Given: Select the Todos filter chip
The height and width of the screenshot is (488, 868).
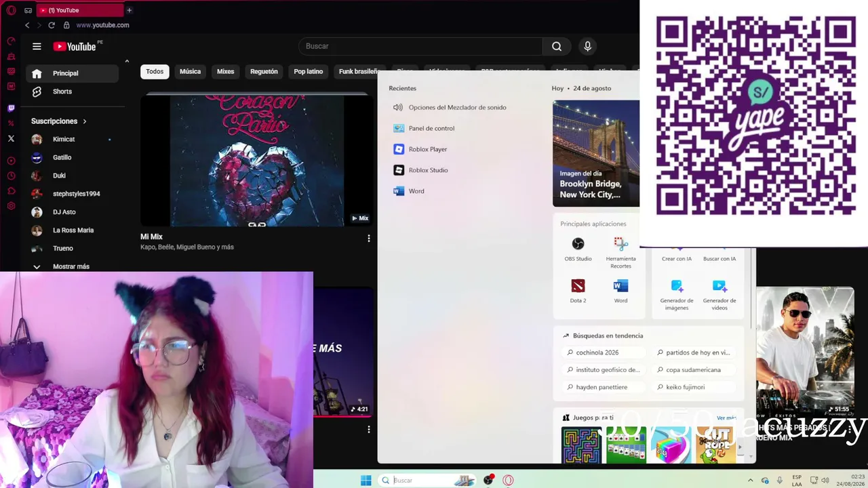Looking at the screenshot, I should pyautogui.click(x=155, y=71).
